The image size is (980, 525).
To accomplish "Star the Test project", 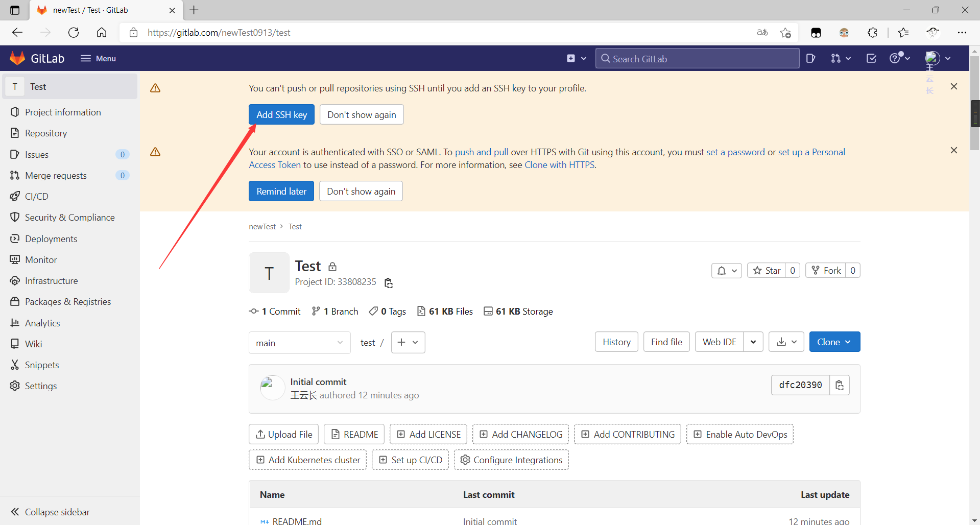I will pos(767,270).
